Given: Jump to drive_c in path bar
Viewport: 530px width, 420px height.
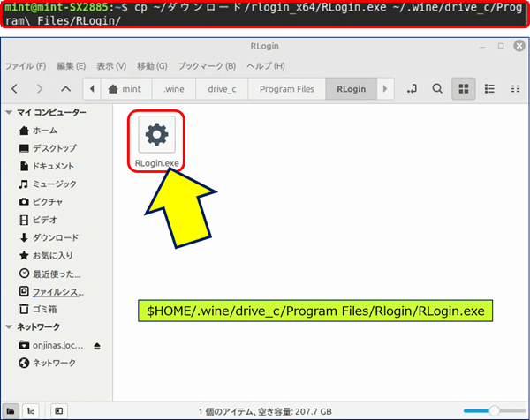Looking at the screenshot, I should pos(222,89).
